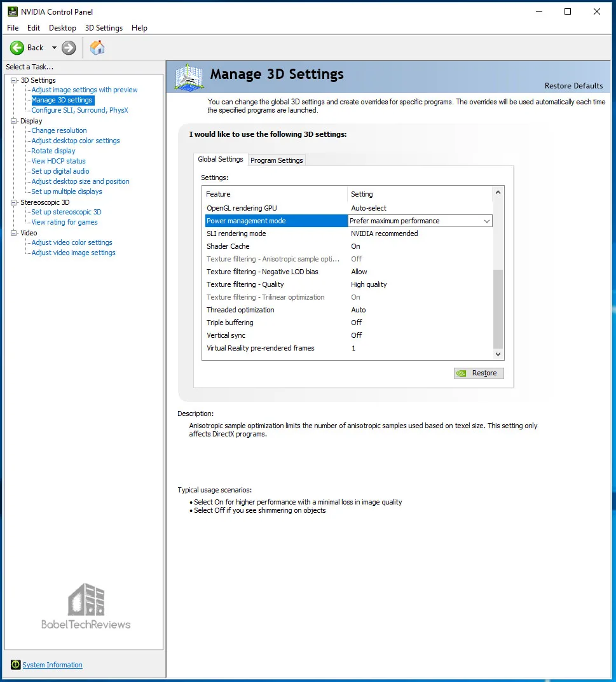Click the Feature column header
This screenshot has width=616, height=682.
[x=275, y=194]
